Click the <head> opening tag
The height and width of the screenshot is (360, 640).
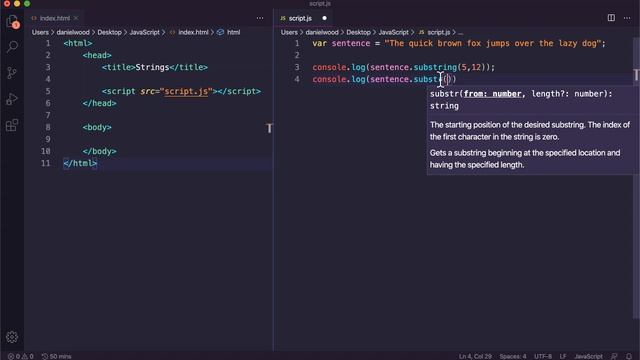click(x=97, y=55)
